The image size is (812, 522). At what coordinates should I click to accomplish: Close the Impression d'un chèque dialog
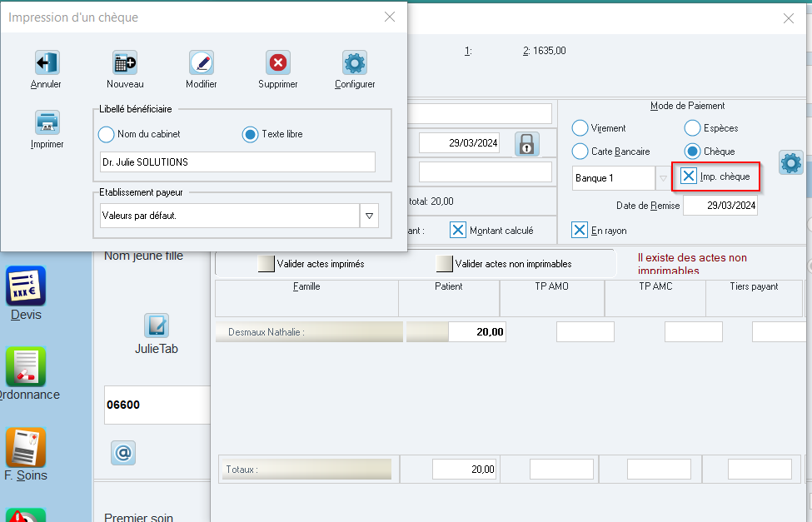pyautogui.click(x=390, y=17)
